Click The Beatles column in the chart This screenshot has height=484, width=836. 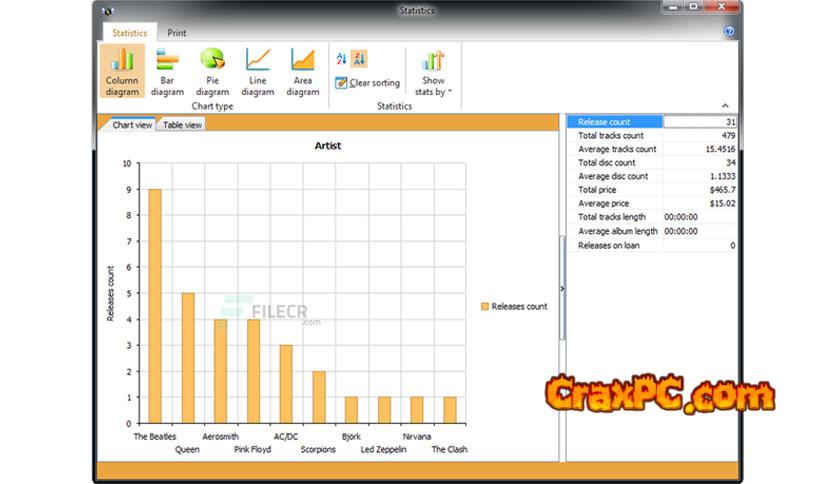tap(155, 306)
